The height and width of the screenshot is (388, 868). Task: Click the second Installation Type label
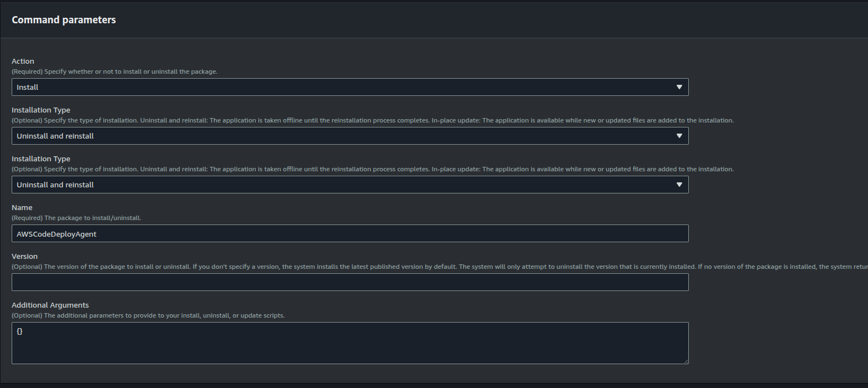[x=41, y=159]
